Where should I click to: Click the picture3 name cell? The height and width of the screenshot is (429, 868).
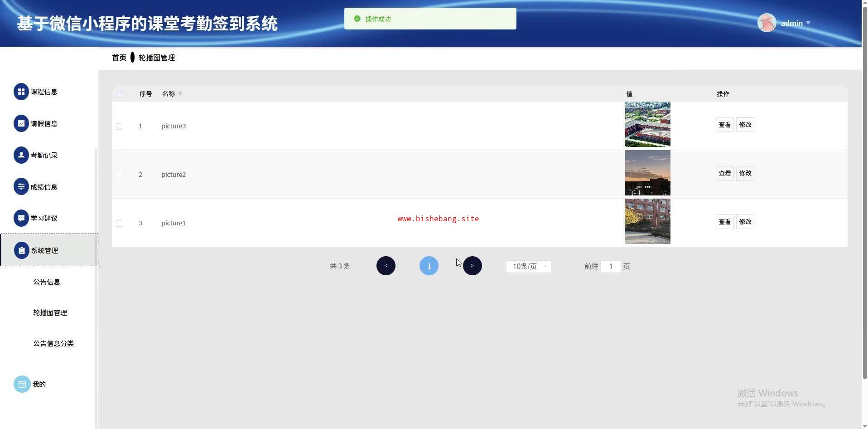[174, 126]
